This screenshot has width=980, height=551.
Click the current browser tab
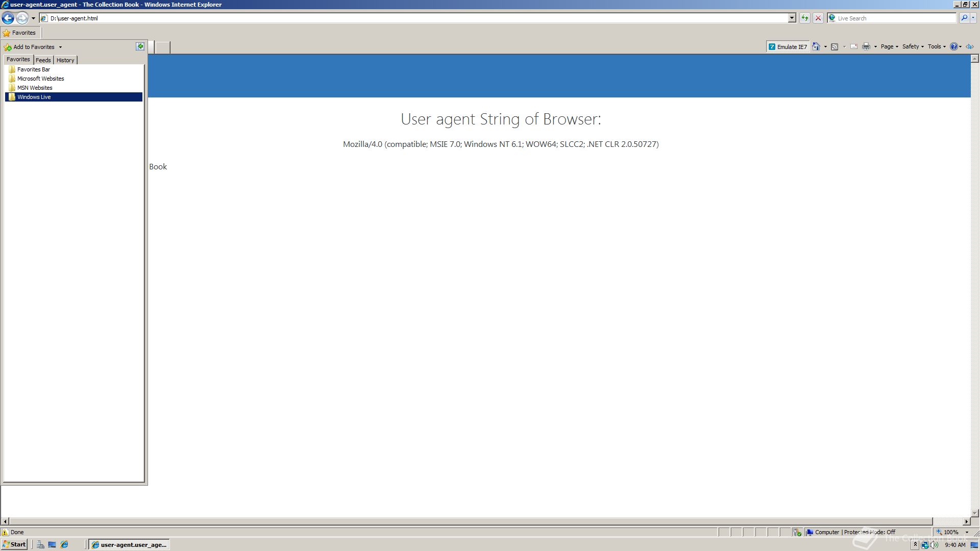pyautogui.click(x=151, y=47)
